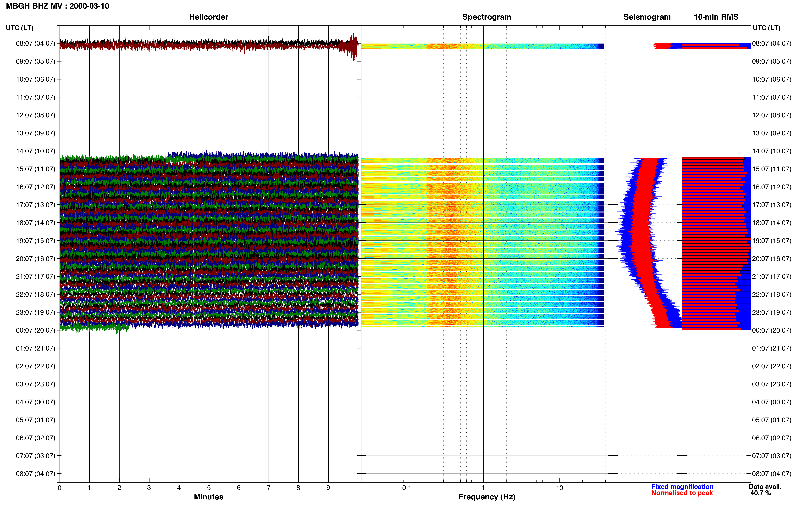Select the 'Minutes' axis title
This screenshot has width=812, height=508.
tap(209, 497)
